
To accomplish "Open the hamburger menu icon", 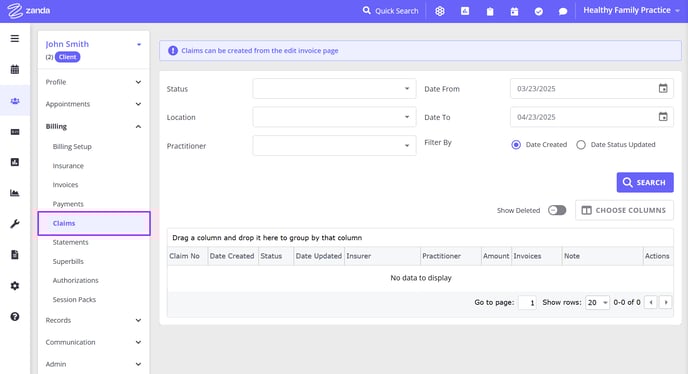I will click(14, 39).
